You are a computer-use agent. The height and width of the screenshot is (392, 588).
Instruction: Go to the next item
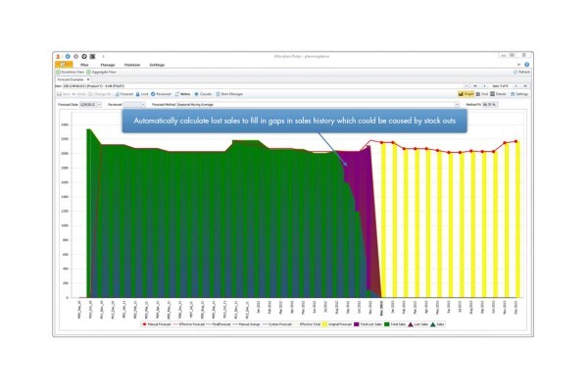[x=516, y=86]
